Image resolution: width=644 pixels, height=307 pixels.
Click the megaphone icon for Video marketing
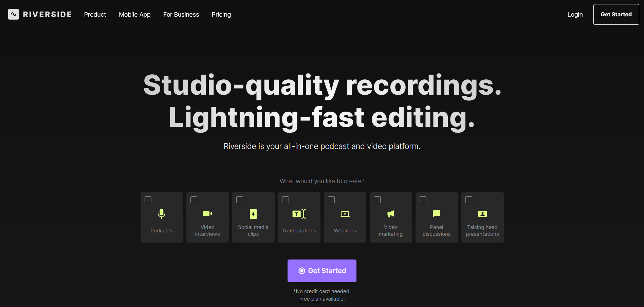(391, 214)
